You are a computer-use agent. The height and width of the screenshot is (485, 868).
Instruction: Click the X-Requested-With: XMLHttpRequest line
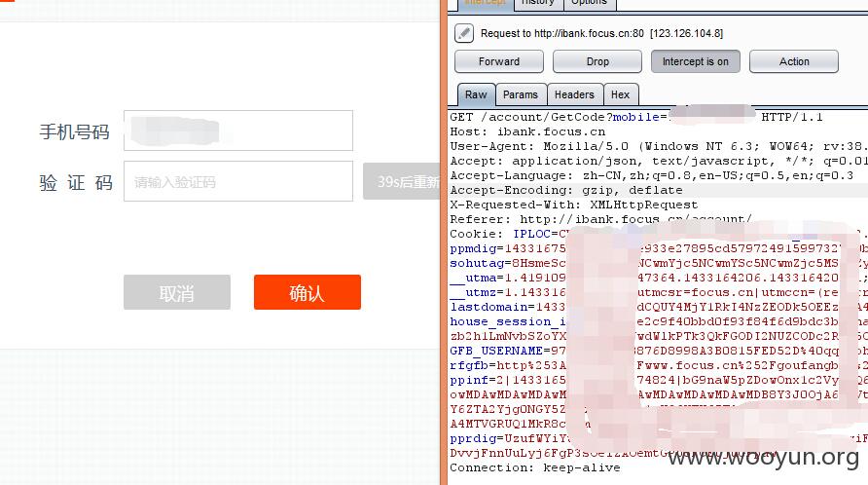coord(573,205)
